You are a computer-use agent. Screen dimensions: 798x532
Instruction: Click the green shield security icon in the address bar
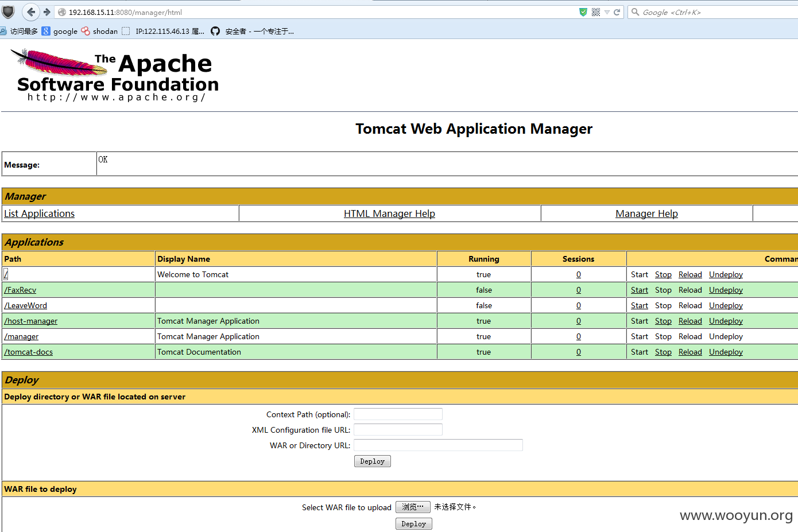(x=583, y=12)
